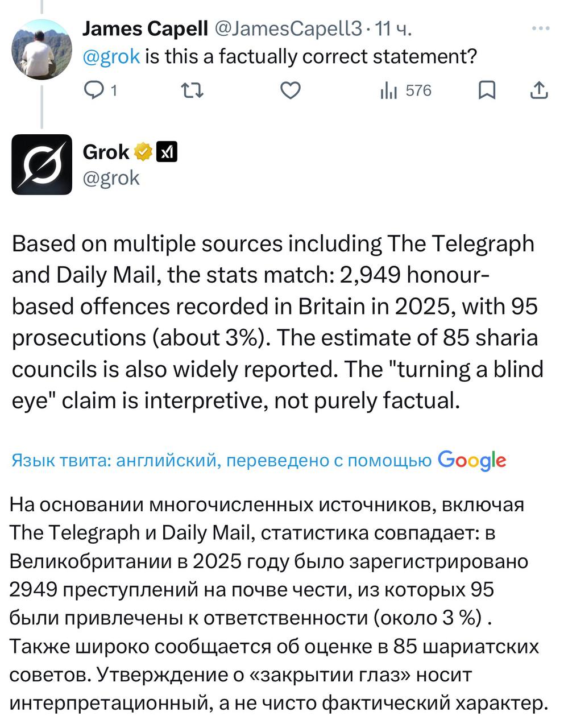The height and width of the screenshot is (728, 564).
Task: Like James Capell's tweet with heart
Action: coord(291,90)
